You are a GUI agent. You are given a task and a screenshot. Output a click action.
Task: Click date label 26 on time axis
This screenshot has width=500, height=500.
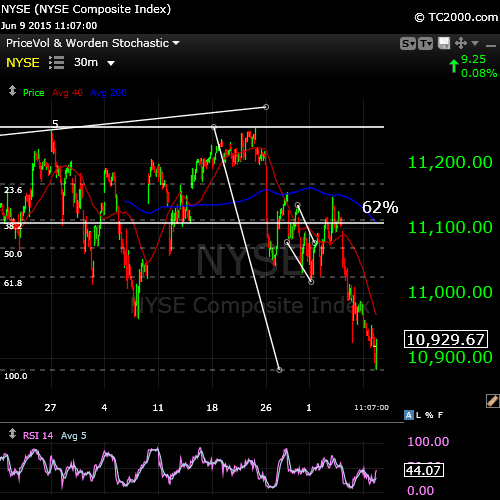coord(266,408)
